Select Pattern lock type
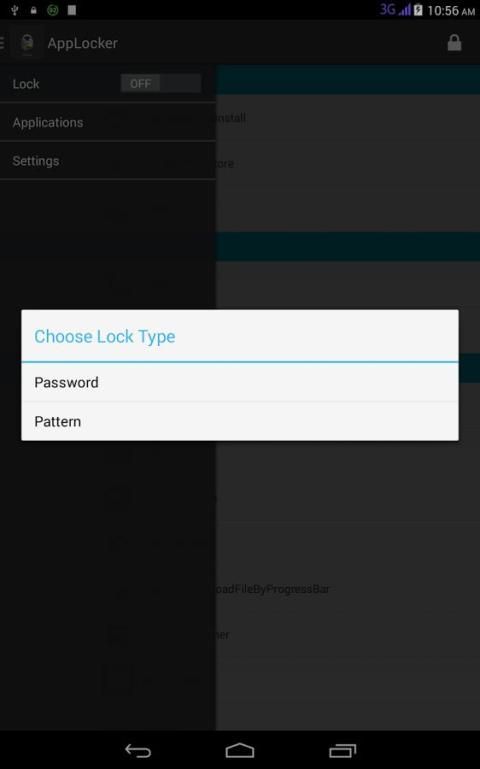 pos(240,421)
